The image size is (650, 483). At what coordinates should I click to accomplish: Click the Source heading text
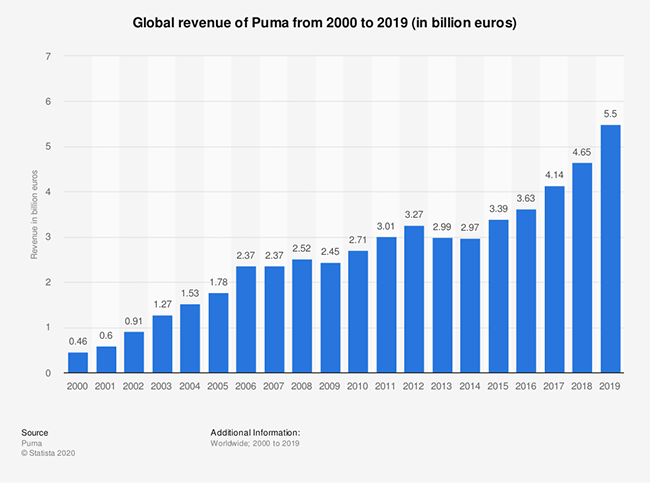pyautogui.click(x=35, y=431)
